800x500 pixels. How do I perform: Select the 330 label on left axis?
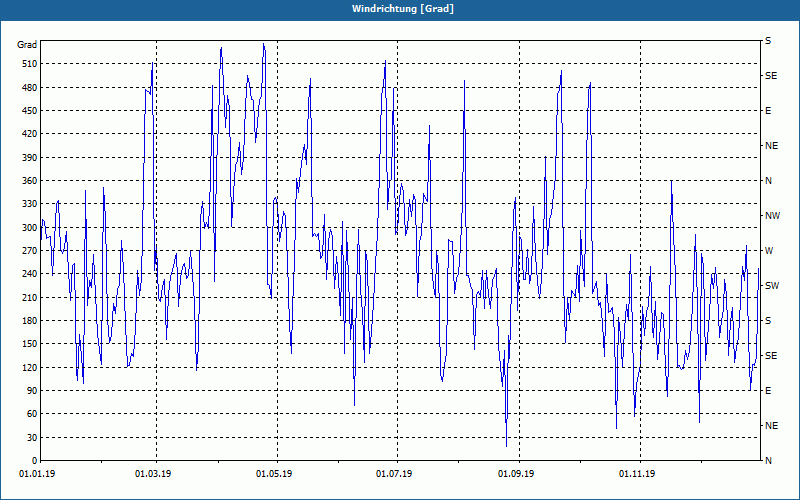29,204
